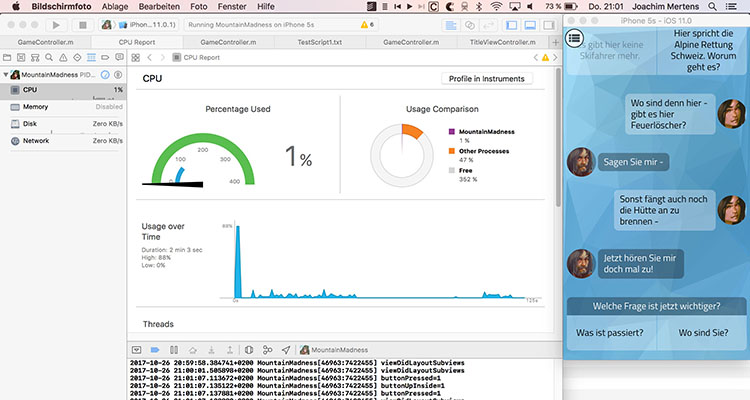Open the Fenster menu
The height and width of the screenshot is (400, 750).
point(232,7)
